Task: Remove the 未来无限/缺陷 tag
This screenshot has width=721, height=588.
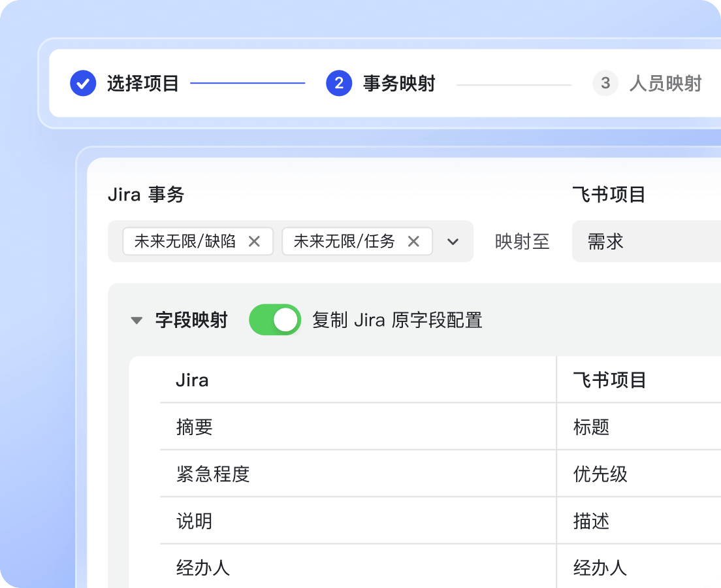Action: click(x=254, y=241)
